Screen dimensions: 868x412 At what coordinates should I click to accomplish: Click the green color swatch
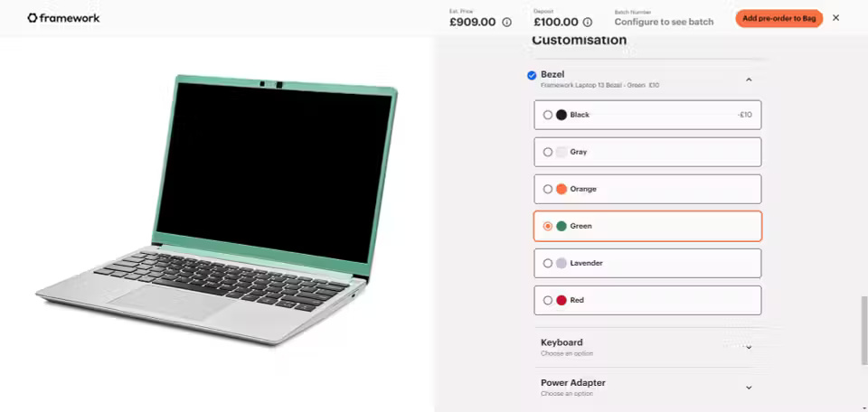click(x=561, y=226)
